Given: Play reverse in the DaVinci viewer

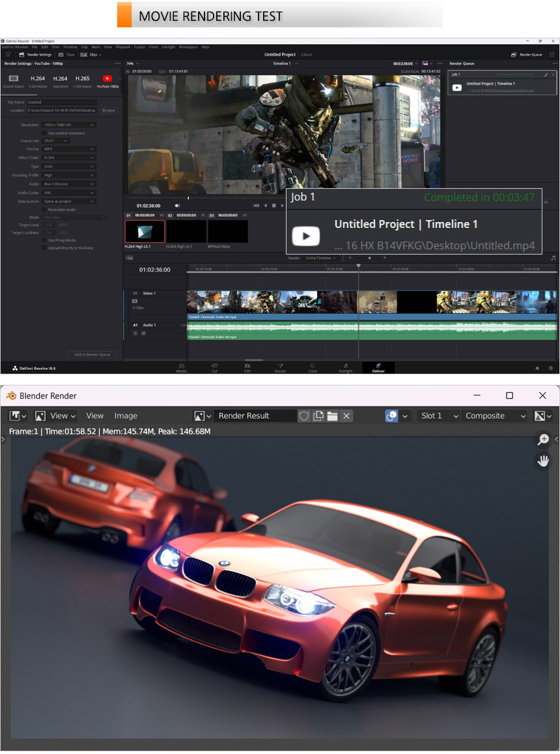Looking at the screenshot, I should click(x=265, y=205).
